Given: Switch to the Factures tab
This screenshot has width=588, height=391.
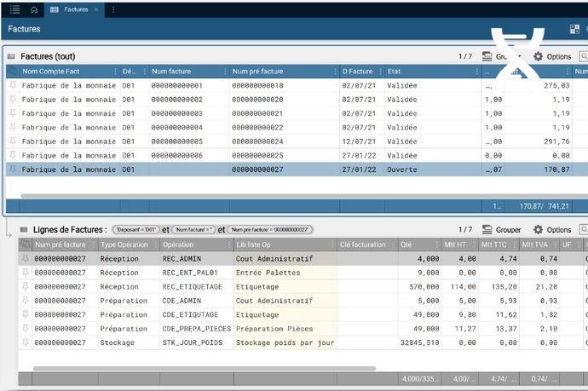Looking at the screenshot, I should [72, 9].
